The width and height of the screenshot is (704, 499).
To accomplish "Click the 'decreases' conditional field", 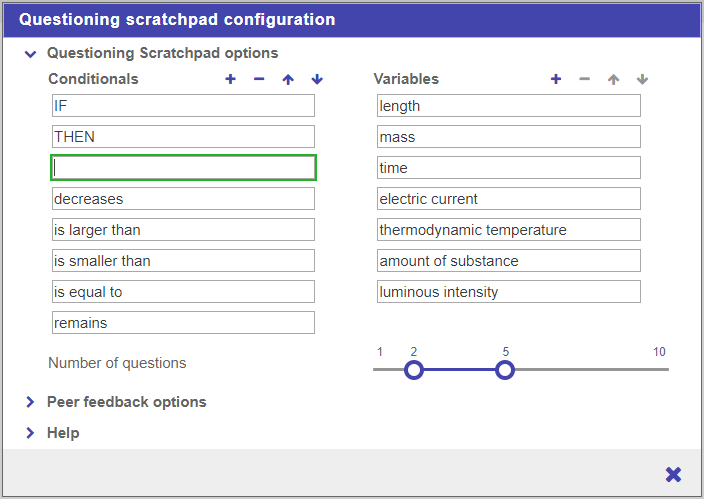I will tap(184, 199).
